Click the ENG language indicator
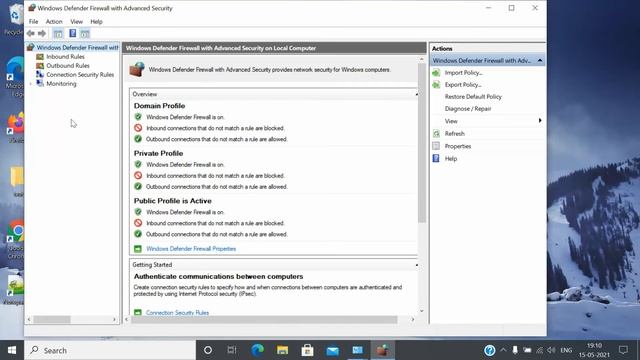Screen dimensions: 640x360 coord(566,350)
